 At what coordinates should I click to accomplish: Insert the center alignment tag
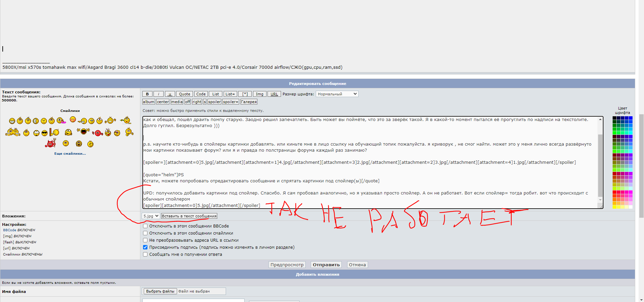point(163,102)
